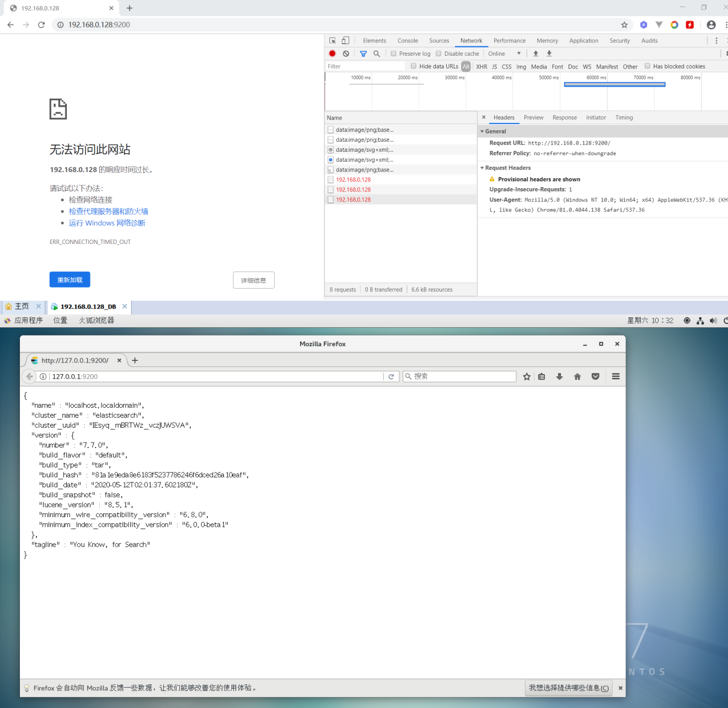Clear the network requests list
The width and height of the screenshot is (728, 708).
(x=345, y=54)
